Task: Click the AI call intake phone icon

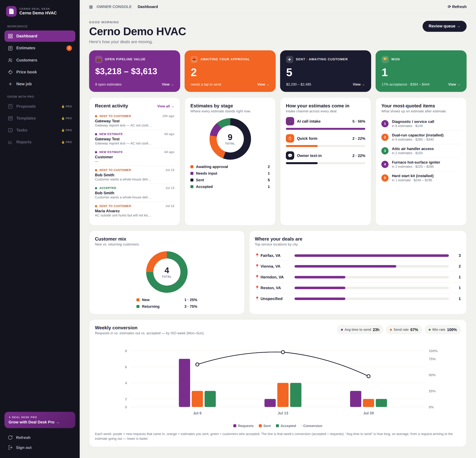Action: pyautogui.click(x=290, y=121)
